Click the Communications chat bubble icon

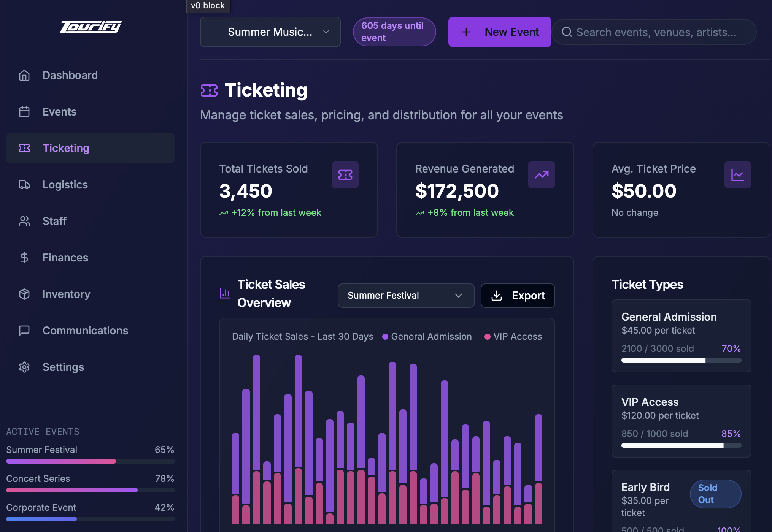24,331
